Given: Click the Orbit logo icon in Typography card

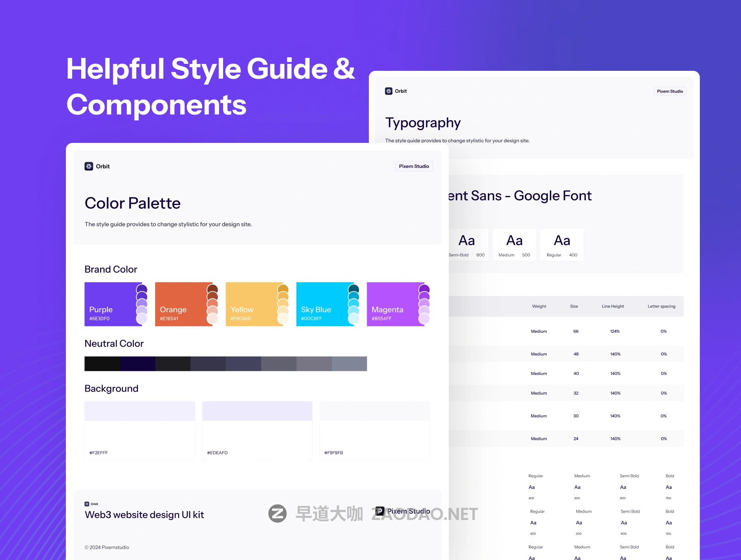Looking at the screenshot, I should click(389, 91).
